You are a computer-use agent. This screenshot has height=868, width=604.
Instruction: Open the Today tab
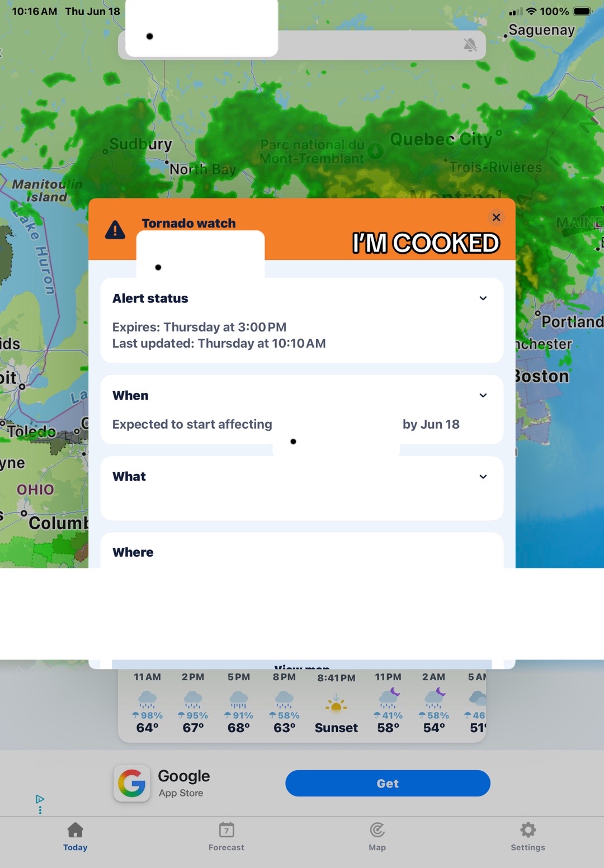click(x=75, y=837)
